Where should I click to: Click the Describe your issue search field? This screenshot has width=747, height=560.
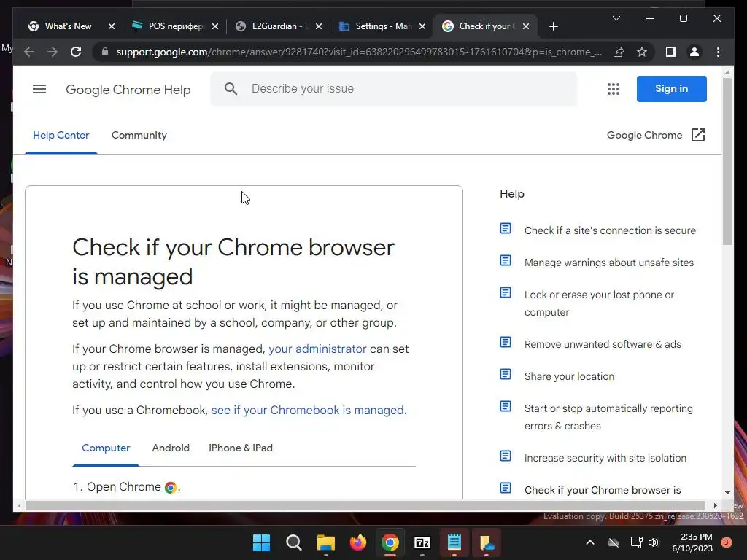[393, 88]
